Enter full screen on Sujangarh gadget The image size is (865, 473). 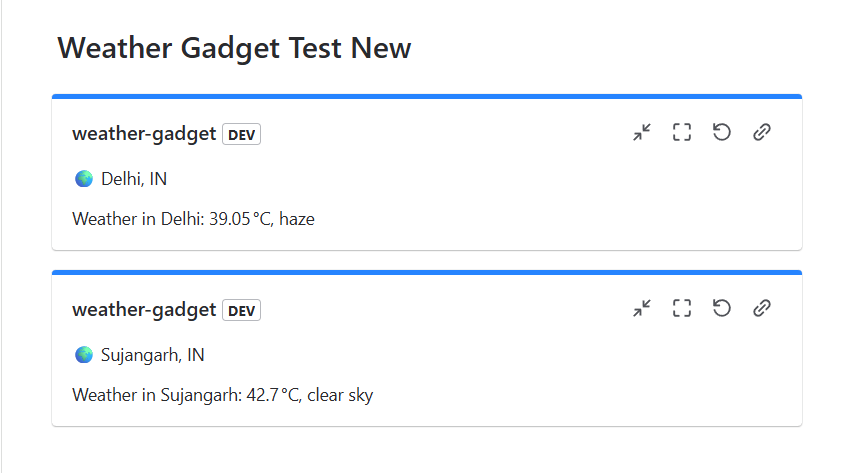coord(682,308)
